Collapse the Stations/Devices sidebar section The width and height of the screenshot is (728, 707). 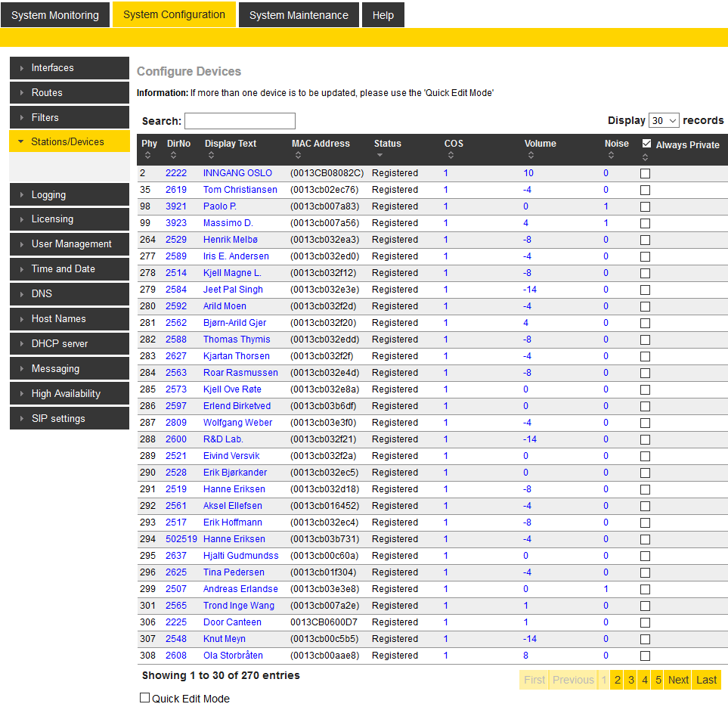69,141
